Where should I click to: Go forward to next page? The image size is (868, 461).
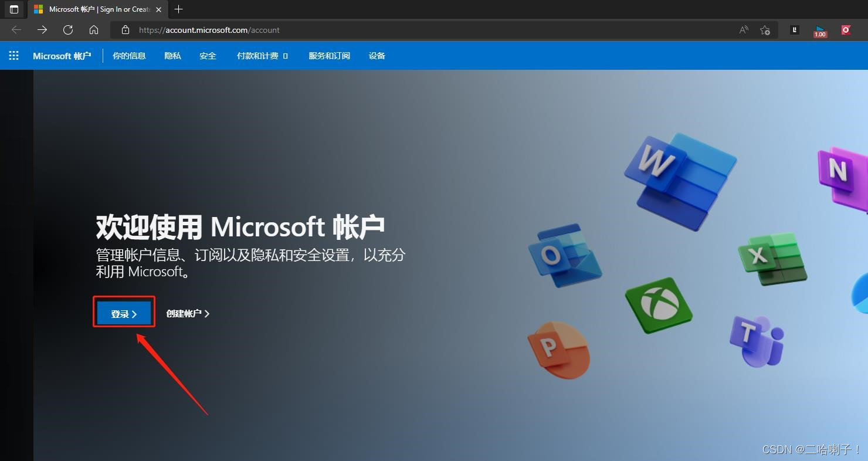[x=42, y=30]
